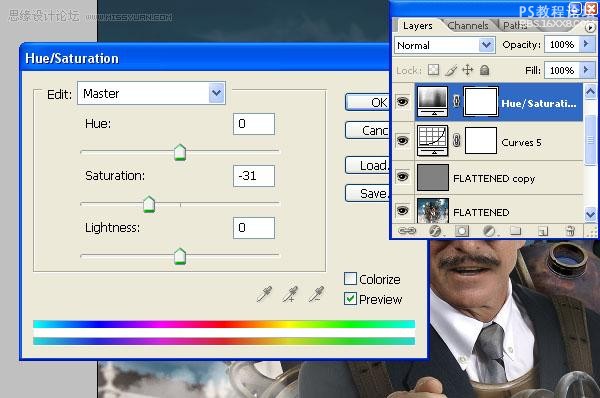The image size is (600, 398).
Task: Click the Lightness slider handle
Action: (x=180, y=256)
